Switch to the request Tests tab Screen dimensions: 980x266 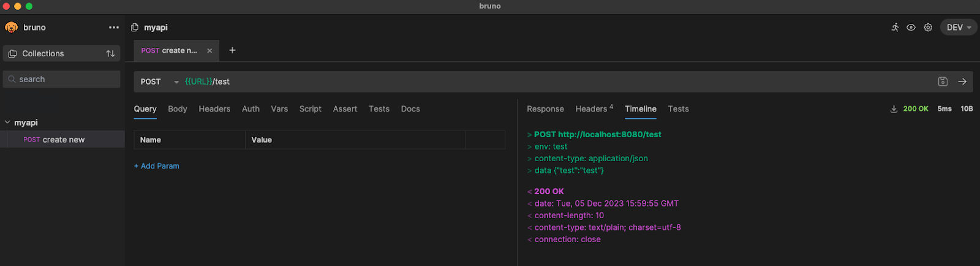[379, 109]
